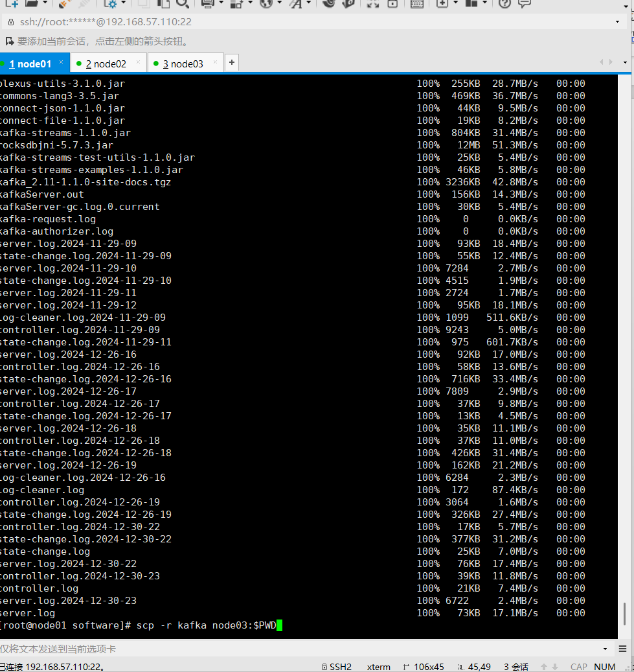Image resolution: width=634 pixels, height=672 pixels.
Task: Click the add-current-session arrow icon
Action: coord(10,41)
